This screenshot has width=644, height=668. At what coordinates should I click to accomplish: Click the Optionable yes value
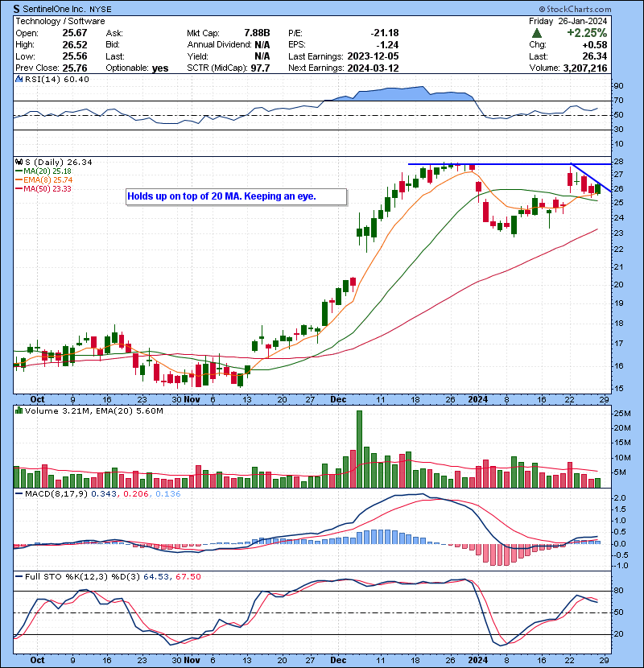pos(160,68)
